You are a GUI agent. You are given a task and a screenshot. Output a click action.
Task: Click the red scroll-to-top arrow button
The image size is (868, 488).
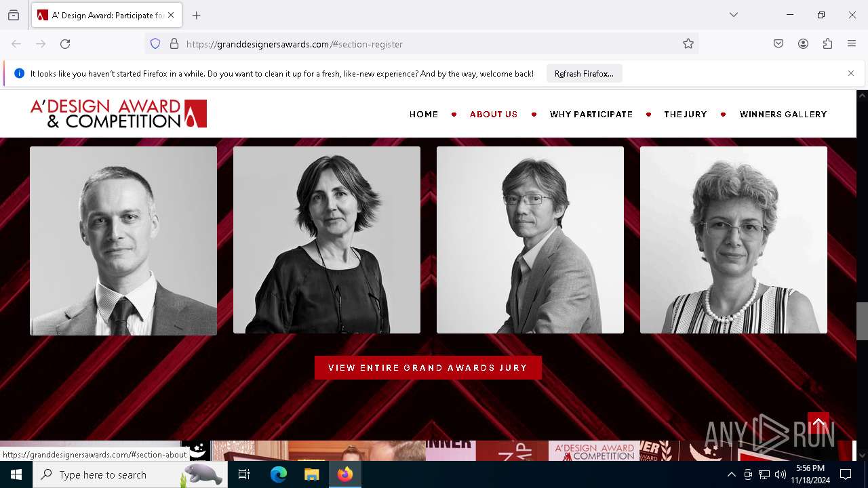(x=818, y=424)
